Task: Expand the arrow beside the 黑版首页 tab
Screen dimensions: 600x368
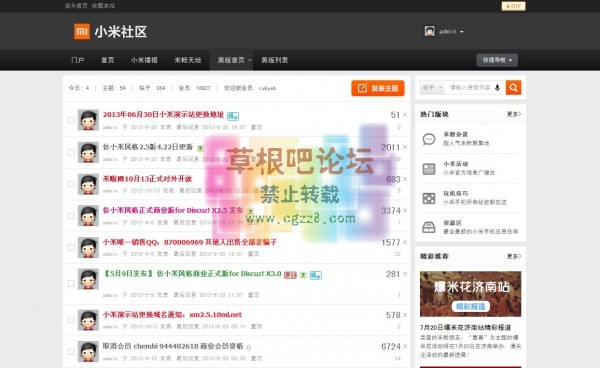Action: point(249,60)
